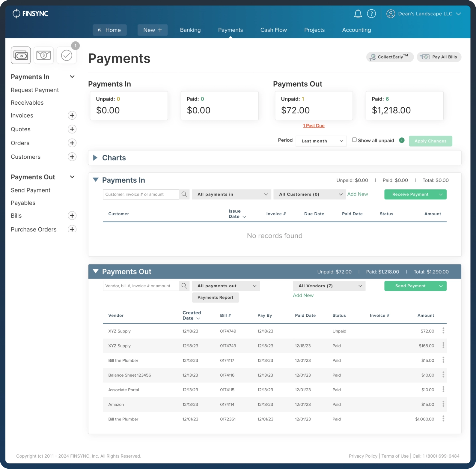Click search magnifier in Payments Out
The width and height of the screenshot is (476, 469).
coord(184,286)
